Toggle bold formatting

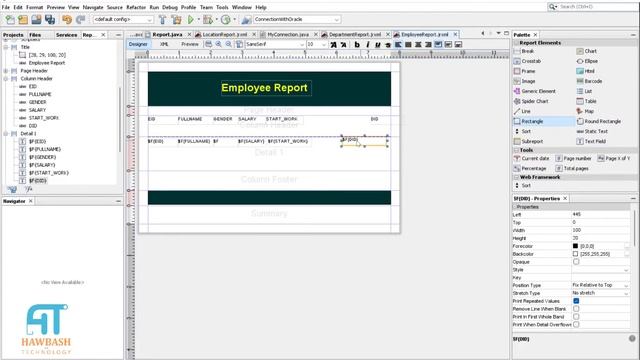click(x=357, y=44)
